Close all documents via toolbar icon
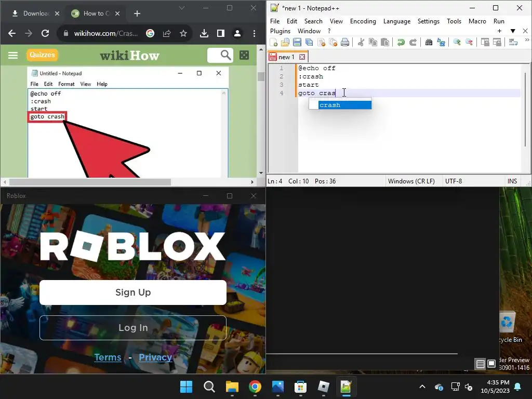532x399 pixels. point(333,43)
